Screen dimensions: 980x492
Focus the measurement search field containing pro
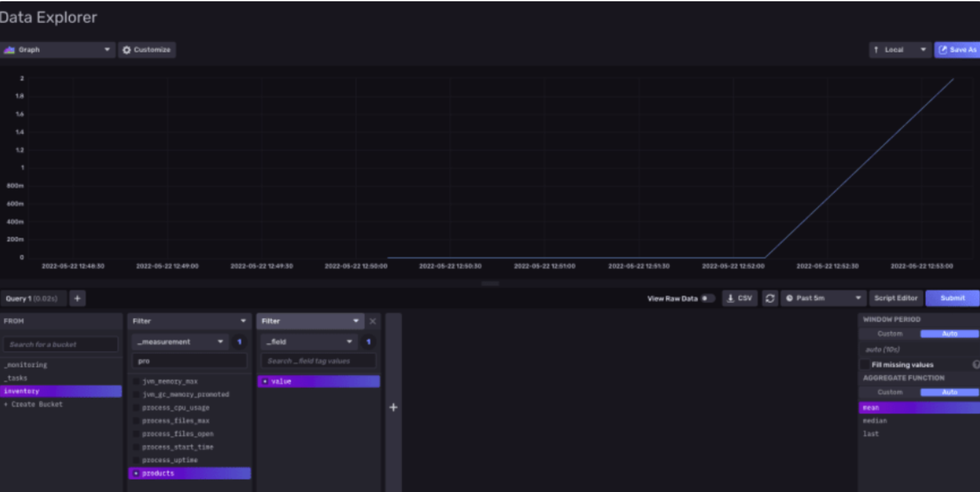[x=189, y=361]
